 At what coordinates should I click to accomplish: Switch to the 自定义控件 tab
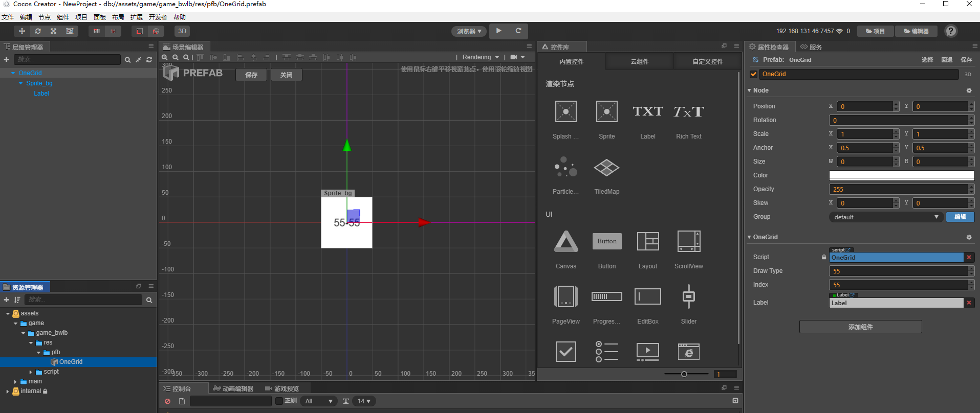pos(708,61)
